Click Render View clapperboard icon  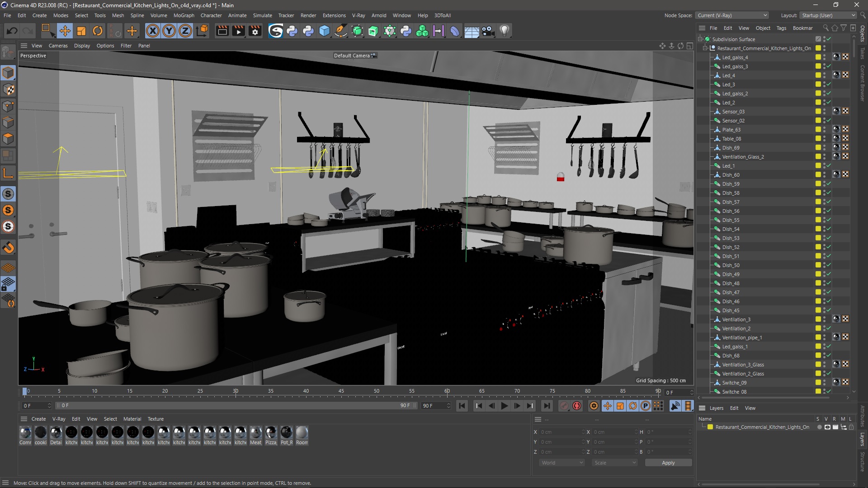pyautogui.click(x=222, y=31)
